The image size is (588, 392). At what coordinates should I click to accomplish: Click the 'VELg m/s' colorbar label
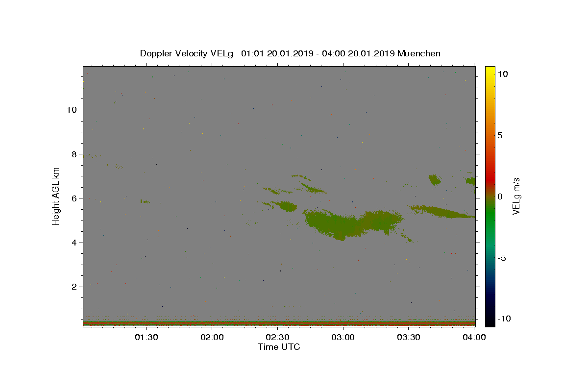click(516, 196)
